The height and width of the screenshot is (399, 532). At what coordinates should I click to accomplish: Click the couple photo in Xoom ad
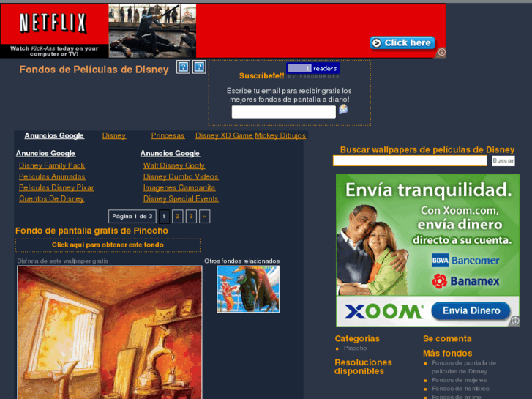coord(373,250)
